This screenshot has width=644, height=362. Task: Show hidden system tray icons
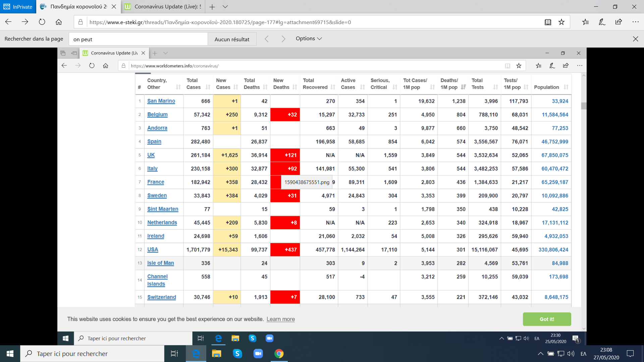540,354
